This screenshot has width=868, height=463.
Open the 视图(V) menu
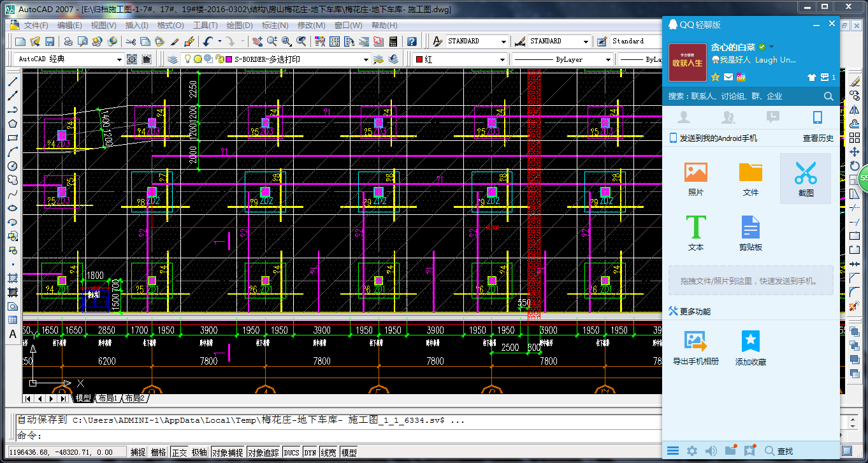tap(103, 26)
